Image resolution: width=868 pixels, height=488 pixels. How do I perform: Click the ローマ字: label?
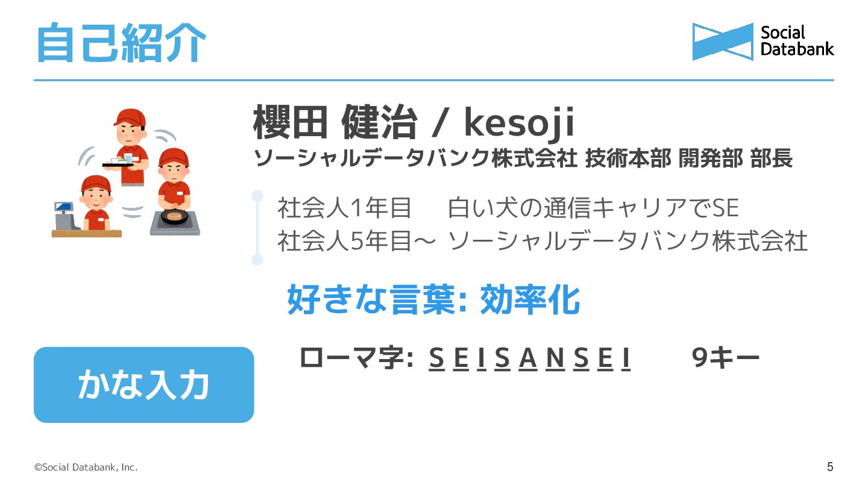[356, 358]
